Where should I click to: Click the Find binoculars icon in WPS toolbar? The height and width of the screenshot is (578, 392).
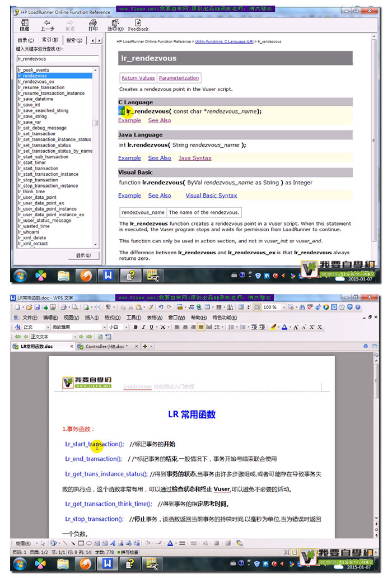point(302,307)
